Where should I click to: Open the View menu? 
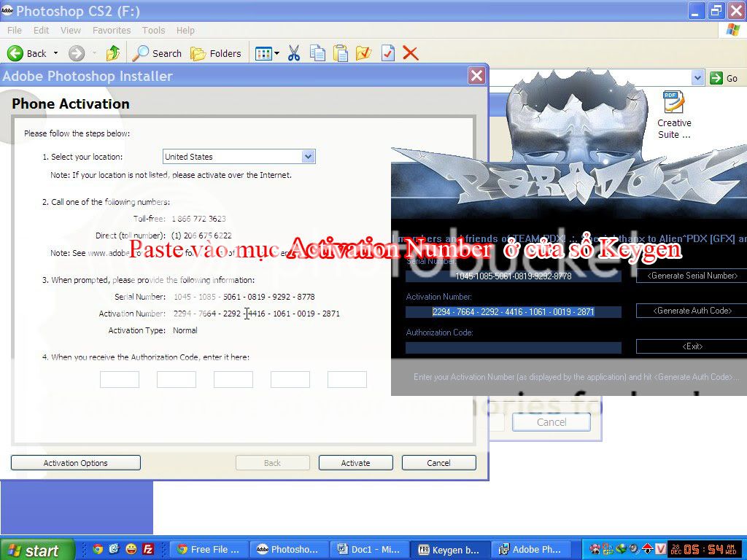pyautogui.click(x=71, y=30)
